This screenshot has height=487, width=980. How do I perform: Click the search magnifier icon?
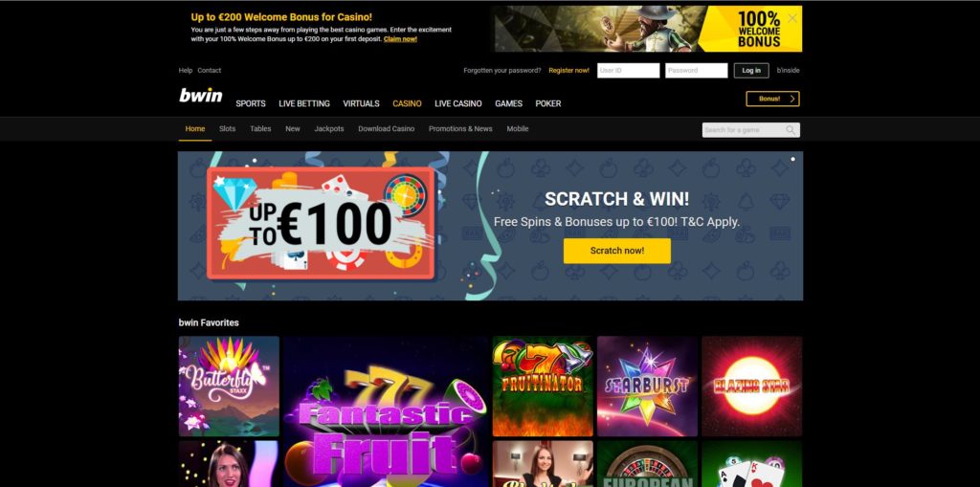coord(791,130)
